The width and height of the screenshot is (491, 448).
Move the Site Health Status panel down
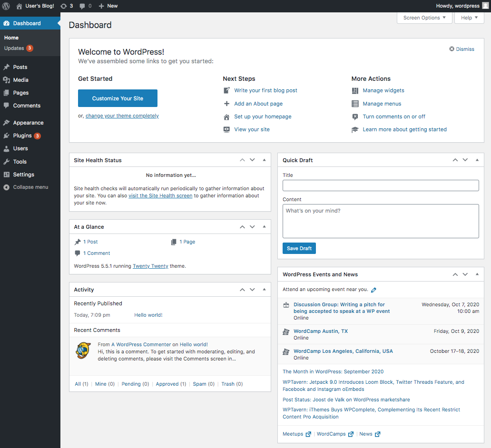tap(252, 160)
